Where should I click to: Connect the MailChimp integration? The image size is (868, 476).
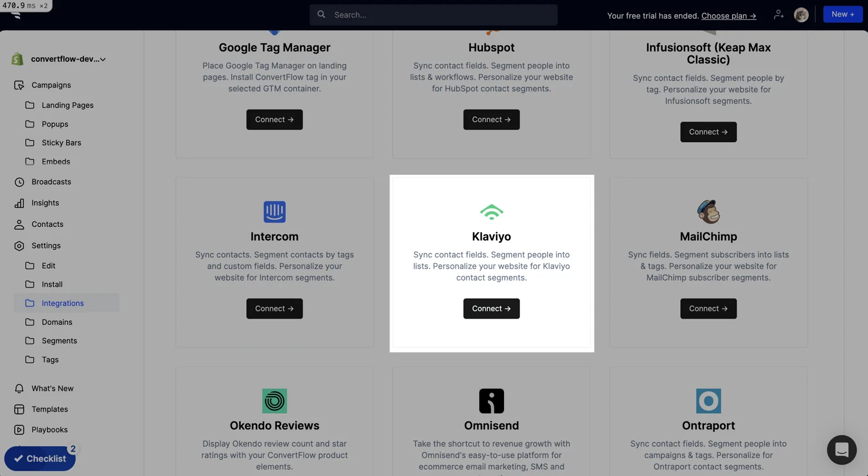pyautogui.click(x=709, y=308)
